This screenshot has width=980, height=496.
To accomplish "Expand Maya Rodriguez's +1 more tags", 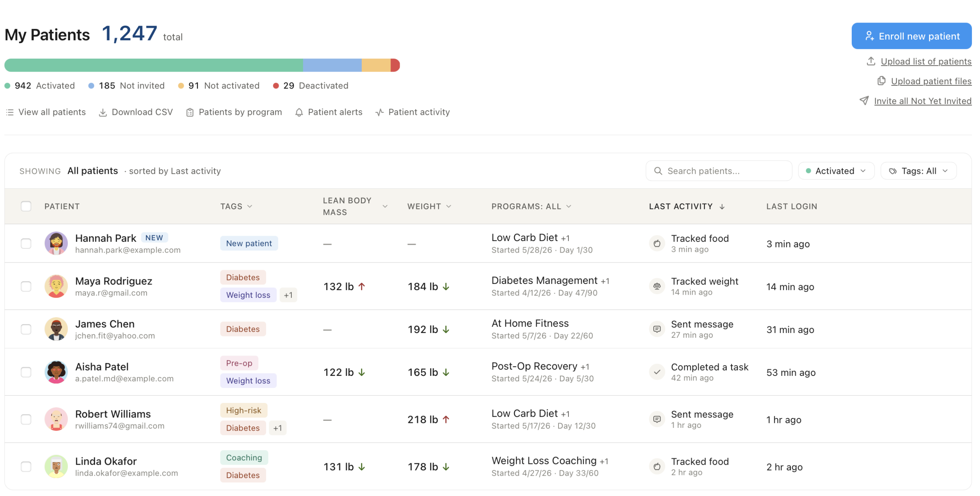I will [x=288, y=295].
